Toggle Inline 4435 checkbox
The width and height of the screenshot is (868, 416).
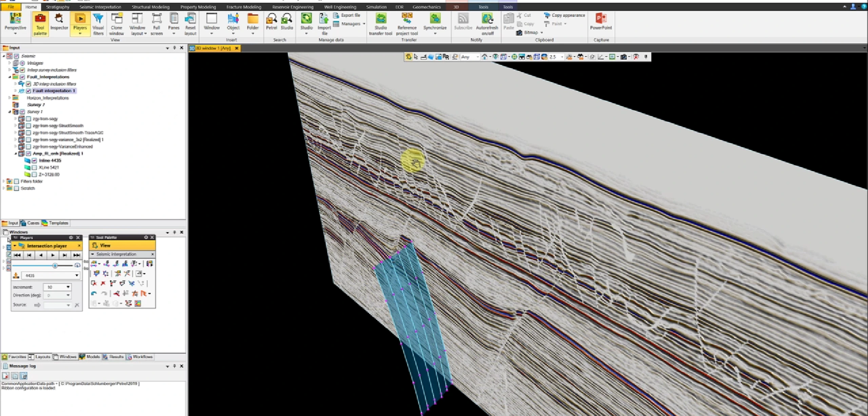tap(34, 161)
